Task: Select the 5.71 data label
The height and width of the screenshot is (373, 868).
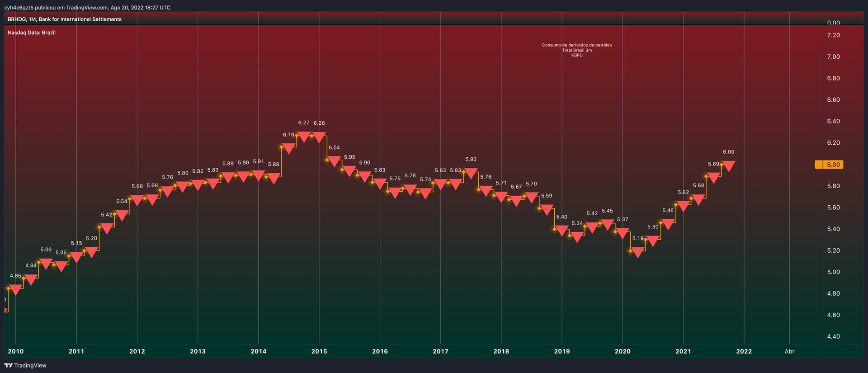Action: point(501,183)
